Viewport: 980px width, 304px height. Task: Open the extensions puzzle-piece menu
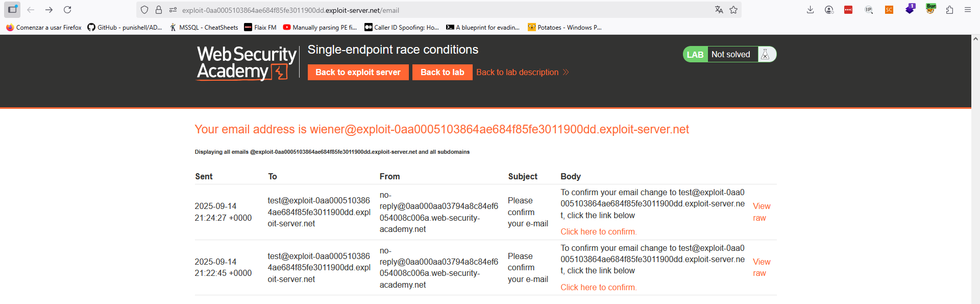click(949, 10)
